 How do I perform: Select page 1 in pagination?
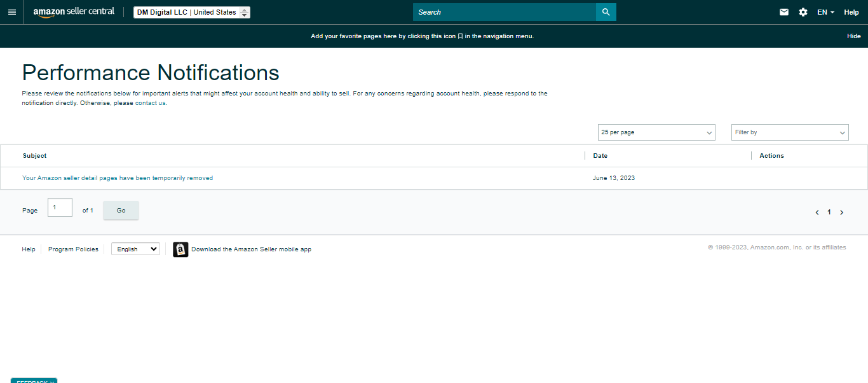coord(829,212)
